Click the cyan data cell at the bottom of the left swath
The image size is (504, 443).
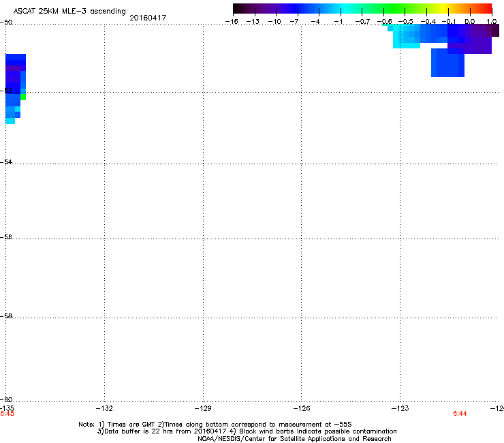click(10, 121)
